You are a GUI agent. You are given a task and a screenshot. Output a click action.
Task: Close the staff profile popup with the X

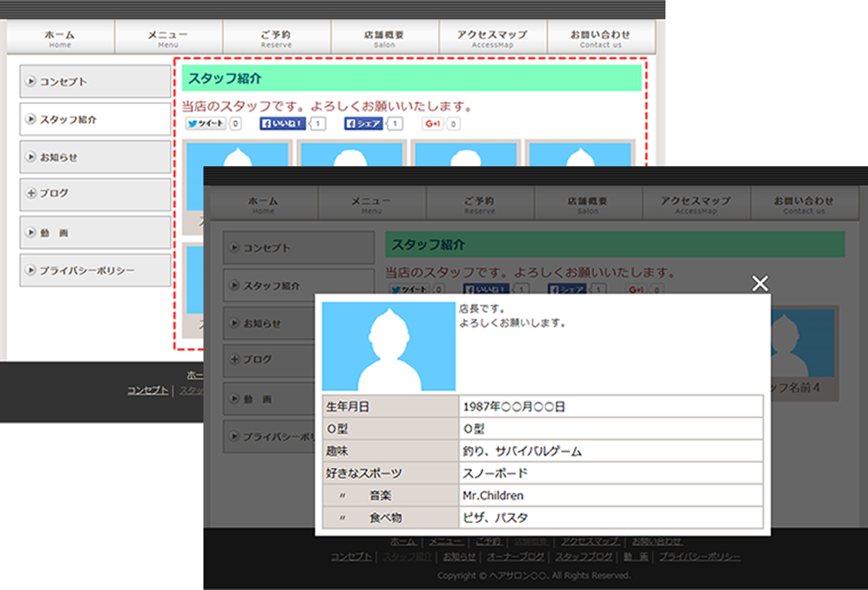coord(760,283)
